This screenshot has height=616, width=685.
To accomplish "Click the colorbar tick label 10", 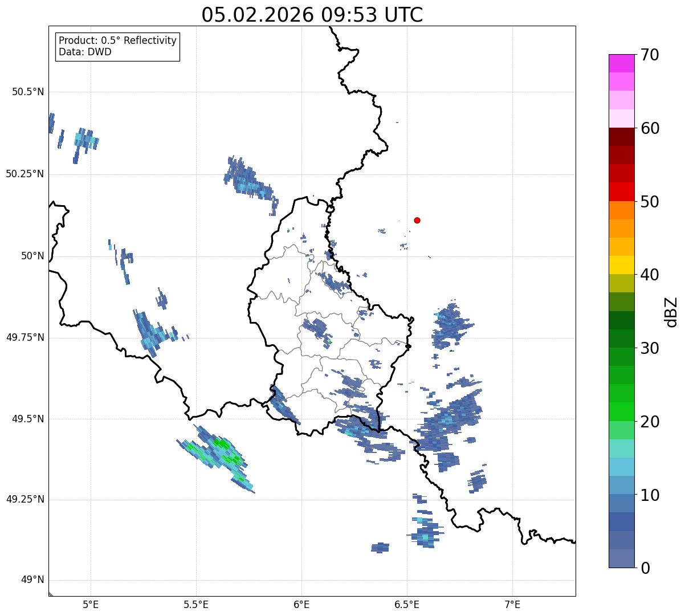I will pos(649,495).
